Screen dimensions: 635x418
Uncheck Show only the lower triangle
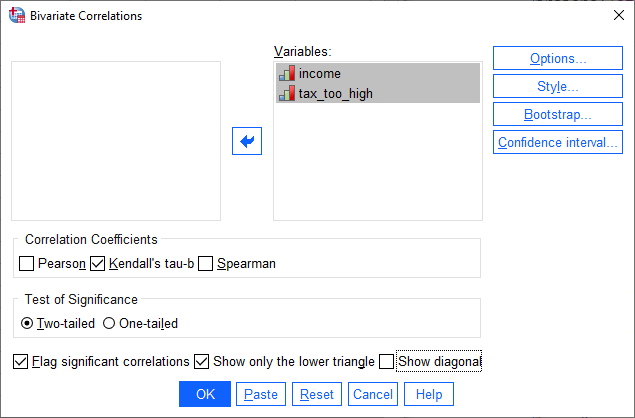click(201, 361)
